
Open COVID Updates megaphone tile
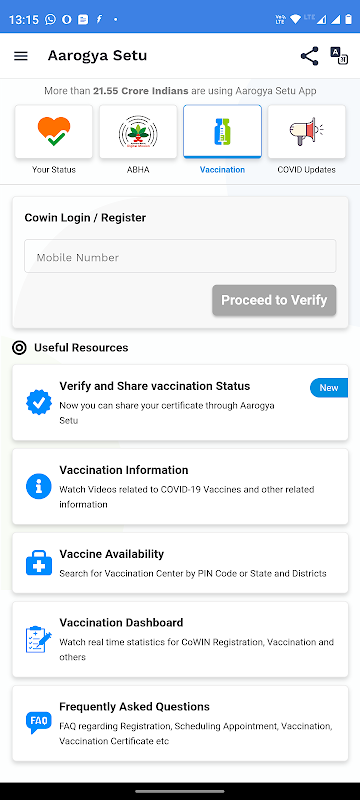[x=306, y=132]
